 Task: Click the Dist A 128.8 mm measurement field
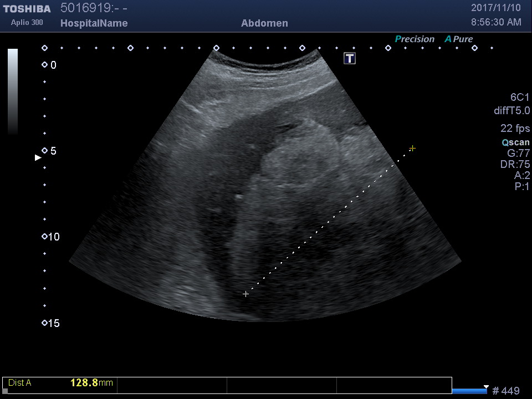click(x=60, y=383)
